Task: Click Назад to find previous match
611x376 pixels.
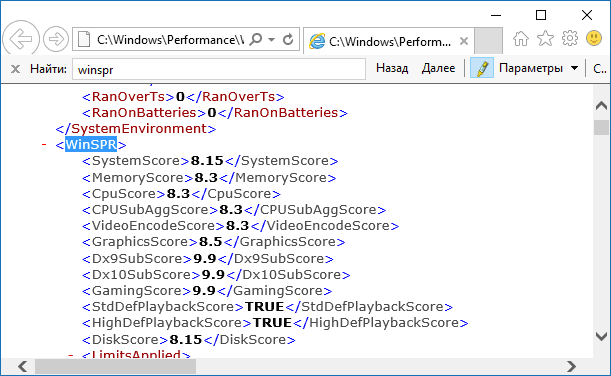Action: [x=392, y=68]
